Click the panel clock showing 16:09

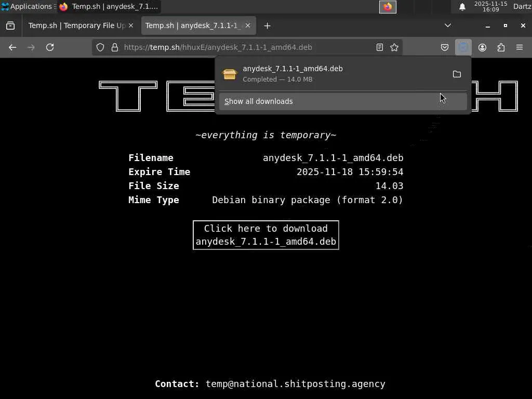tap(490, 7)
